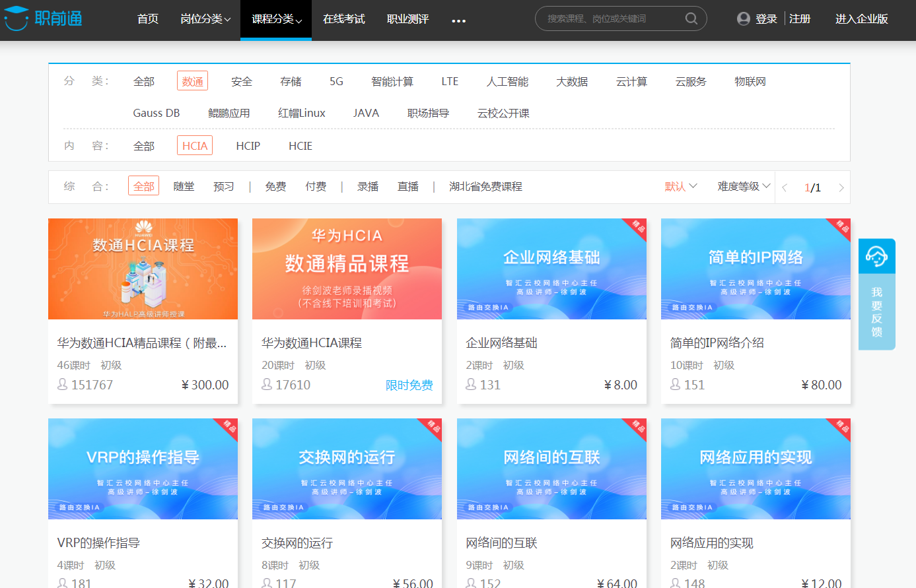Filter by 直播 courses
This screenshot has height=588, width=916.
[408, 187]
